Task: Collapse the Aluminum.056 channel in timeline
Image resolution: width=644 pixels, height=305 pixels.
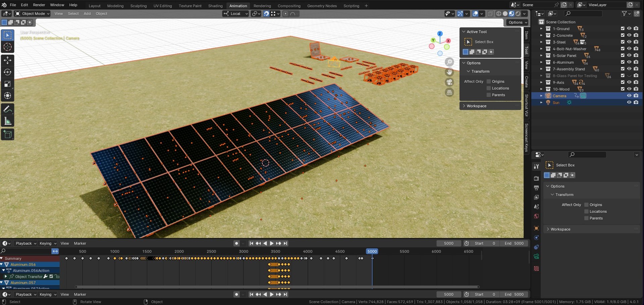Action: [x=2, y=264]
